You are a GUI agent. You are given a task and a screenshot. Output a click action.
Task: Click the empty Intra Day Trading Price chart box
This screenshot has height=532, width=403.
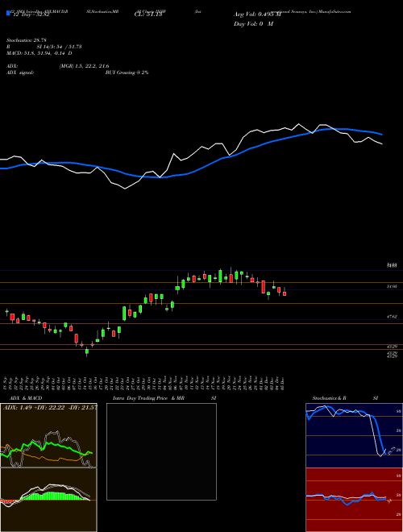pos(161,451)
